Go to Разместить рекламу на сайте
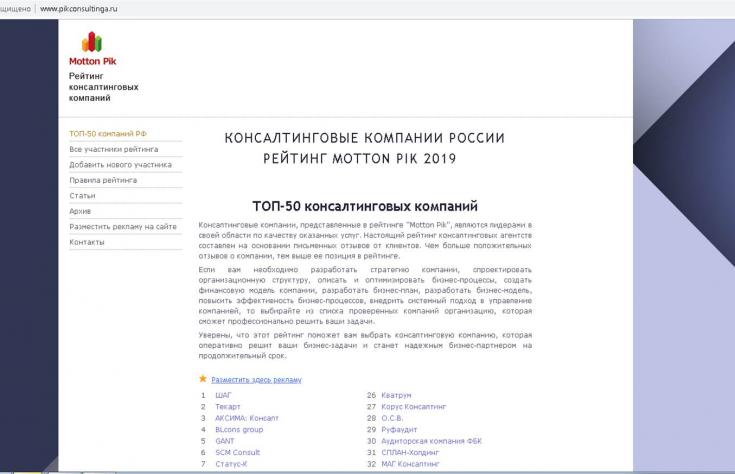 [x=123, y=226]
